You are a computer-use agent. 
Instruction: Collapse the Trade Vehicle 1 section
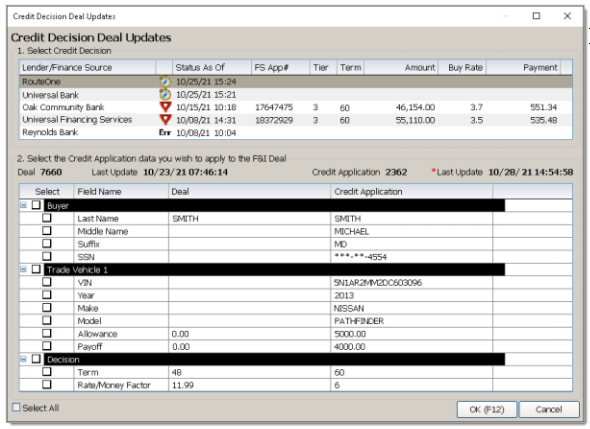click(24, 269)
